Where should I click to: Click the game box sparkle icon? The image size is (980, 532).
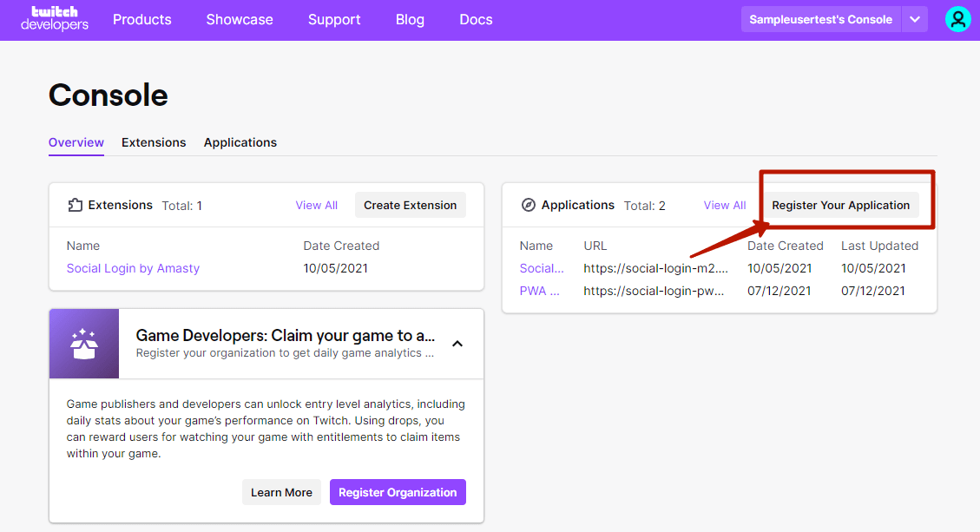[x=83, y=344]
